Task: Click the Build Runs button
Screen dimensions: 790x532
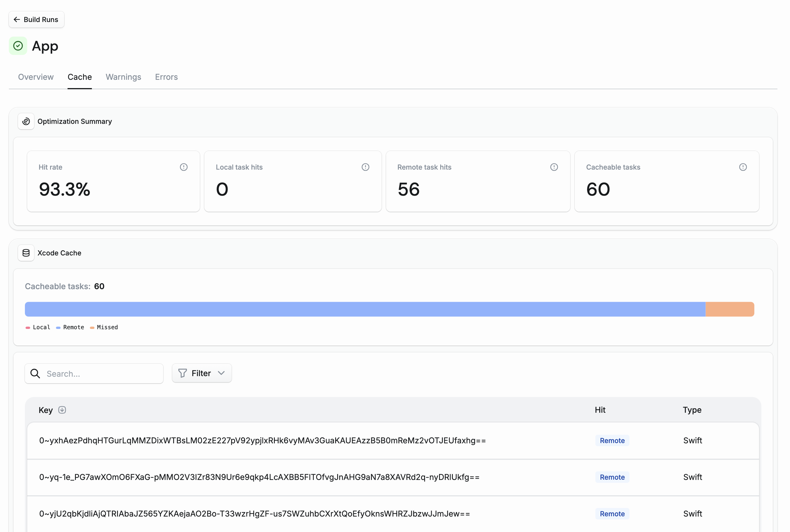Action: tap(36, 19)
